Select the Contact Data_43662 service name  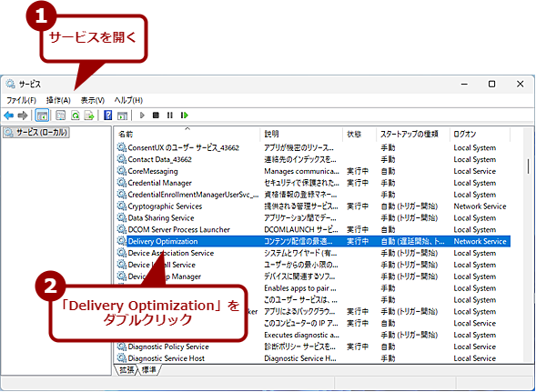159,159
